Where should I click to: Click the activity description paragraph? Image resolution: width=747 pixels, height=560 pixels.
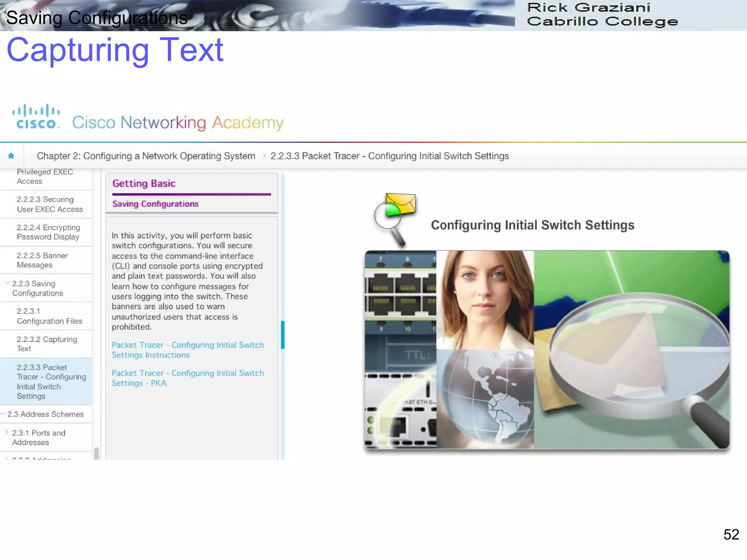pos(187,281)
